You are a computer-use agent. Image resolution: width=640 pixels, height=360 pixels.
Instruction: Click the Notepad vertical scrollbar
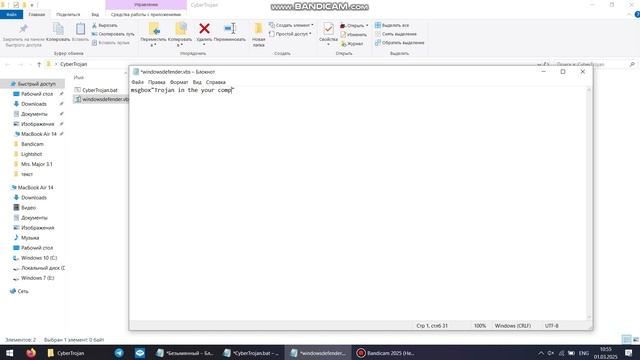click(x=589, y=203)
